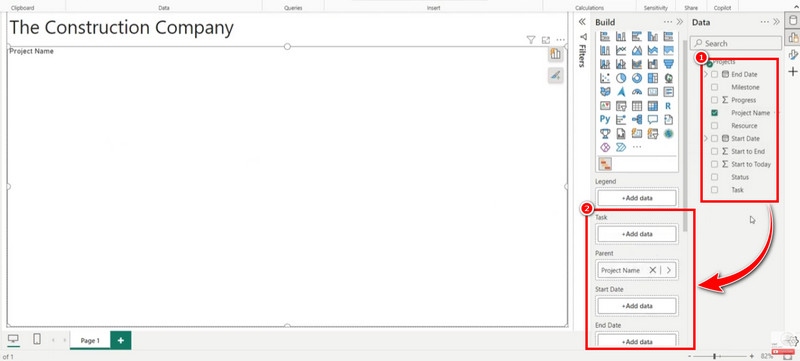Select the slicer visual
Screen dimensions: 800x361
(x=621, y=106)
